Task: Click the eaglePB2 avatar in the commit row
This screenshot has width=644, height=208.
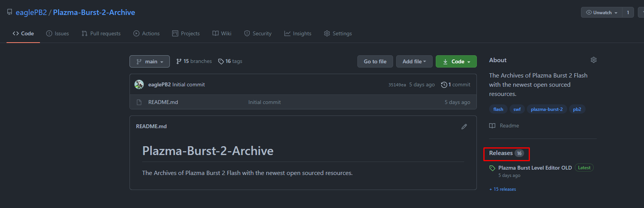Action: tap(139, 84)
